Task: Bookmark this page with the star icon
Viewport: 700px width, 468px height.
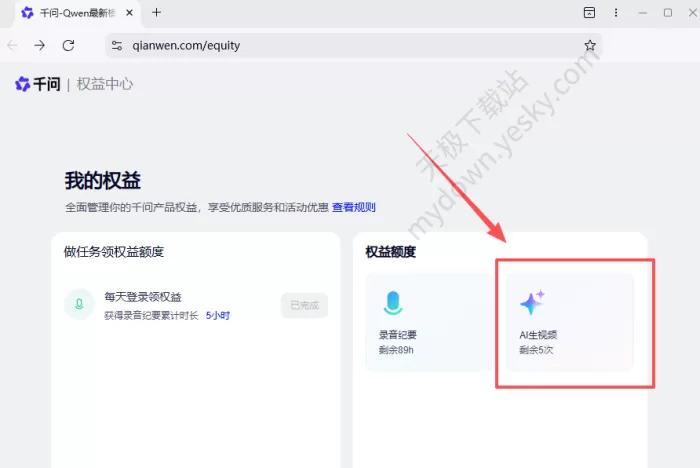Action: (590, 45)
